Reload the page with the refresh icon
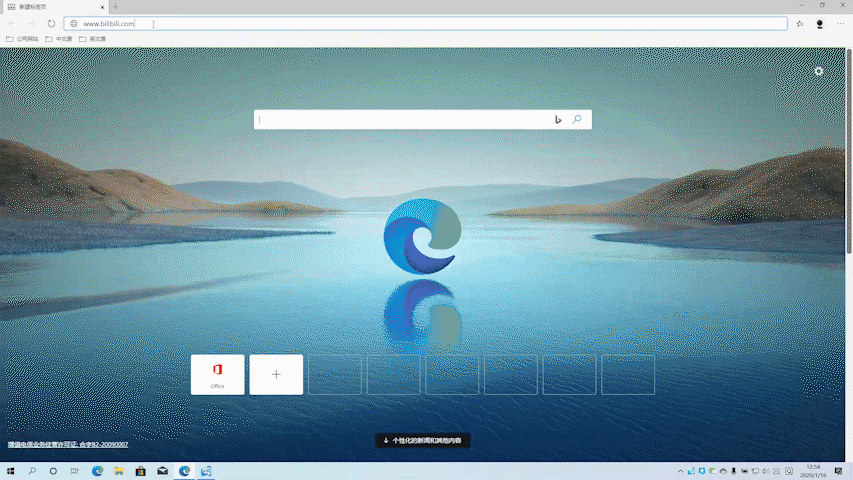The height and width of the screenshot is (480, 853). click(51, 23)
